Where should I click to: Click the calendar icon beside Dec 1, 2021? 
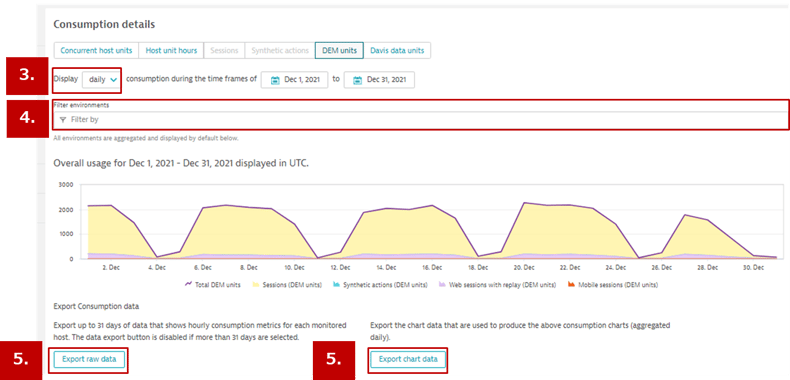[275, 80]
